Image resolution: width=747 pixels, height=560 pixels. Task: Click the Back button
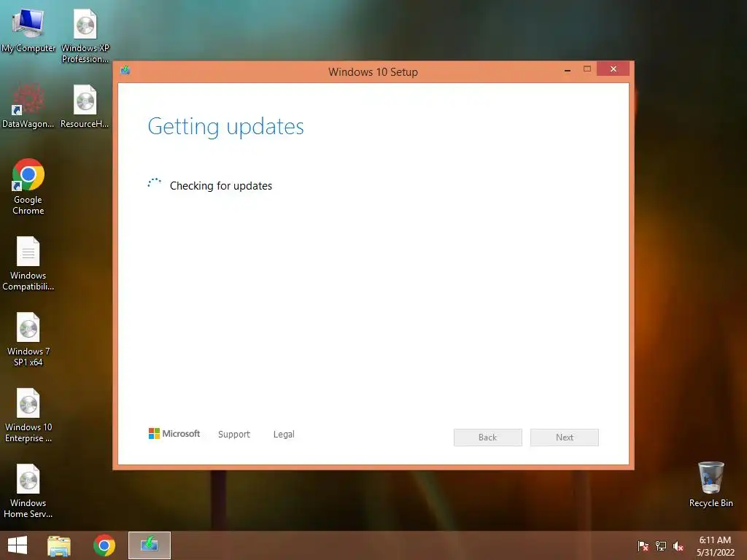pos(488,437)
